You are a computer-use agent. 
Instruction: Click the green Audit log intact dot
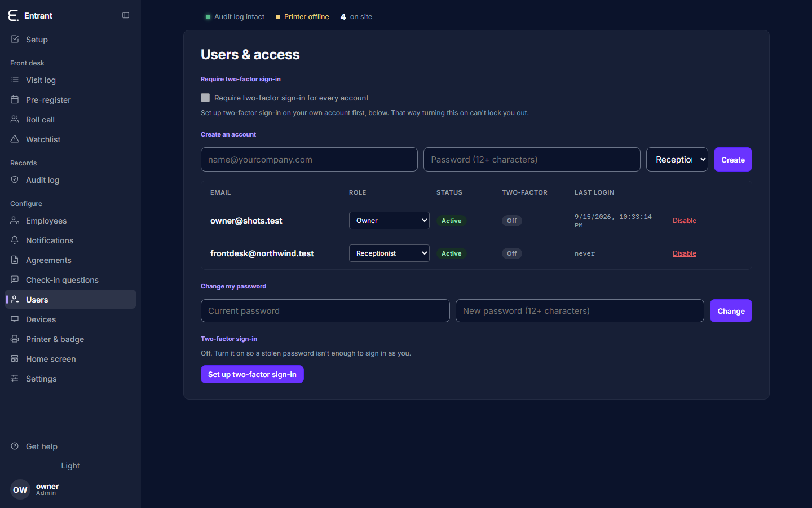208,17
